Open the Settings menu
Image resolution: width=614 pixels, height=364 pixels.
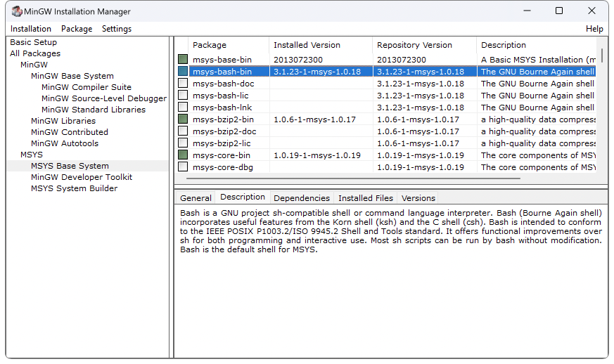(117, 29)
